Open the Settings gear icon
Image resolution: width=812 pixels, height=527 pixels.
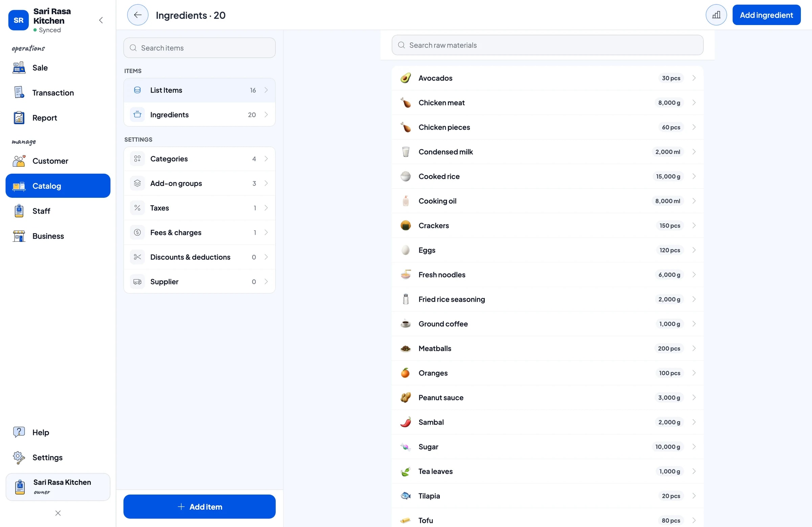[x=19, y=457]
